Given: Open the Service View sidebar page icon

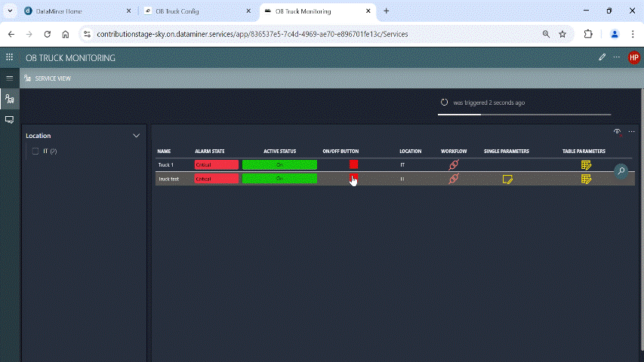Looking at the screenshot, I should pyautogui.click(x=10, y=99).
